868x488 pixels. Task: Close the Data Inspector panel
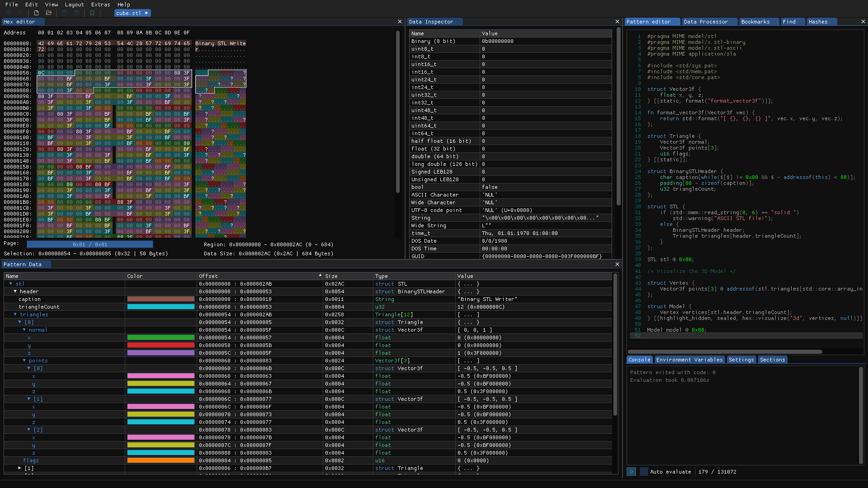[x=617, y=22]
